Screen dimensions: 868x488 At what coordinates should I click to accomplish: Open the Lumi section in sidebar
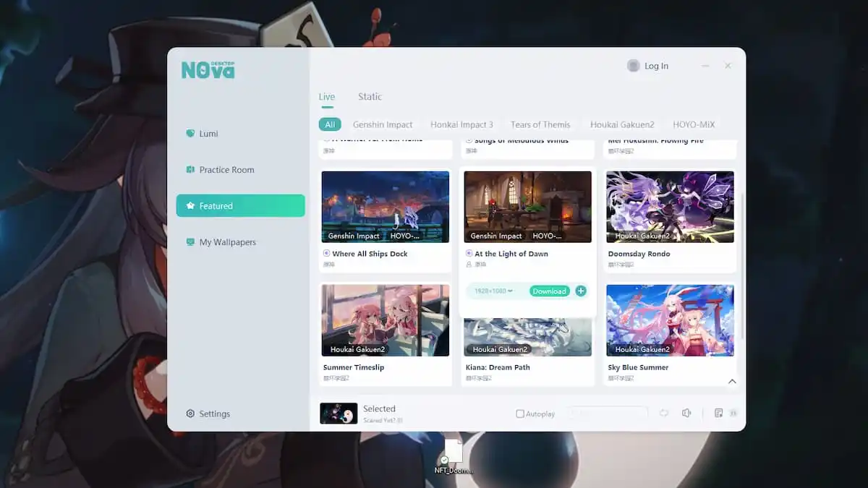click(208, 134)
